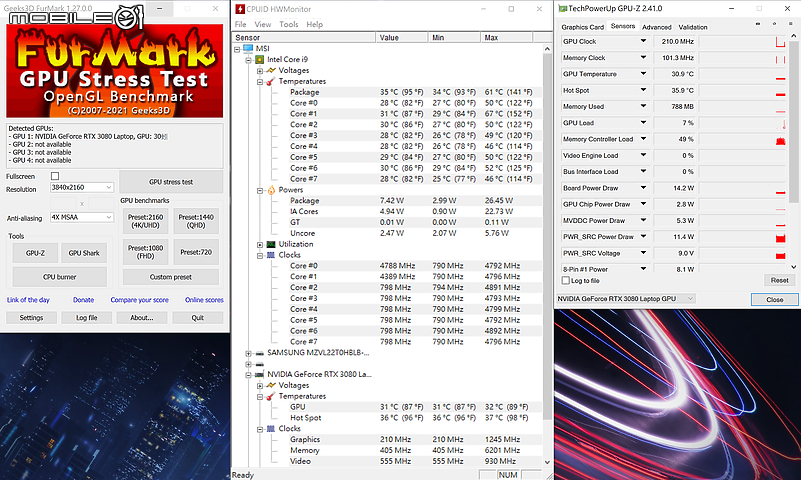
Task: Run the Preset:1440 (QHD) benchmark
Action: click(196, 221)
